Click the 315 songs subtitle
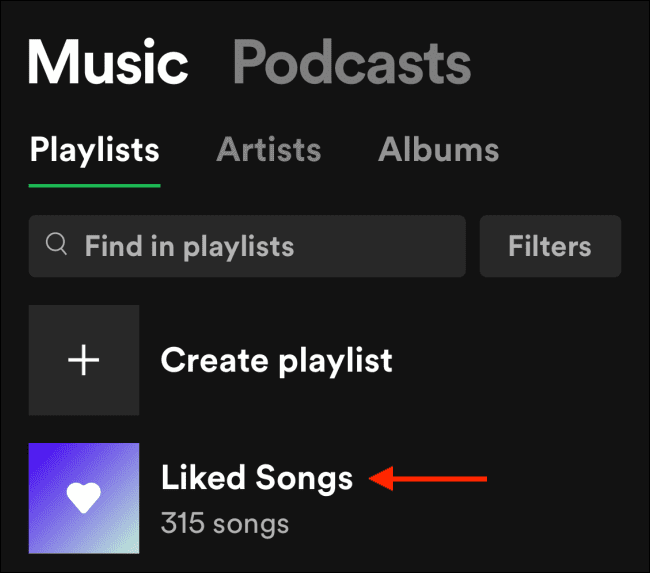 point(224,522)
